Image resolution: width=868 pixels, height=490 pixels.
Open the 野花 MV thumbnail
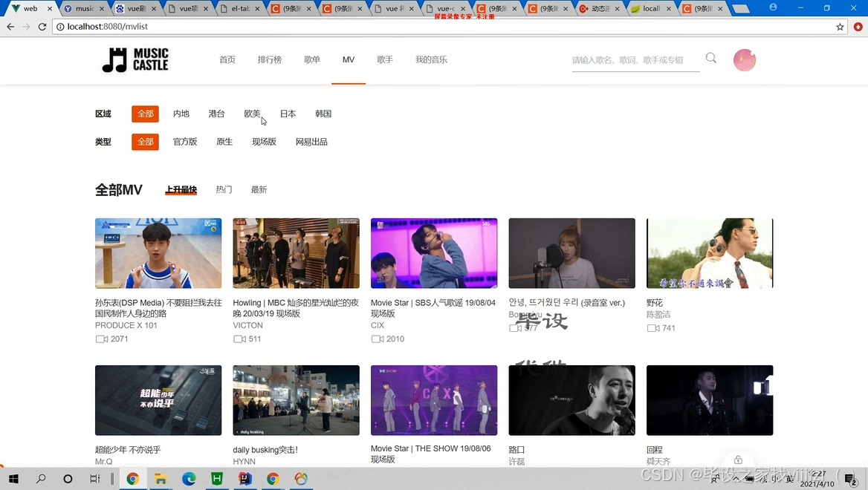point(710,253)
